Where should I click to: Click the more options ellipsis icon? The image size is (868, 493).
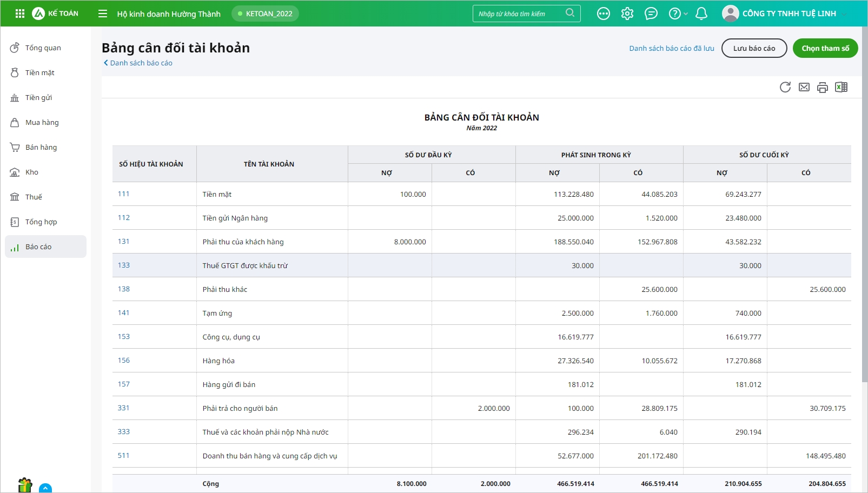click(604, 14)
